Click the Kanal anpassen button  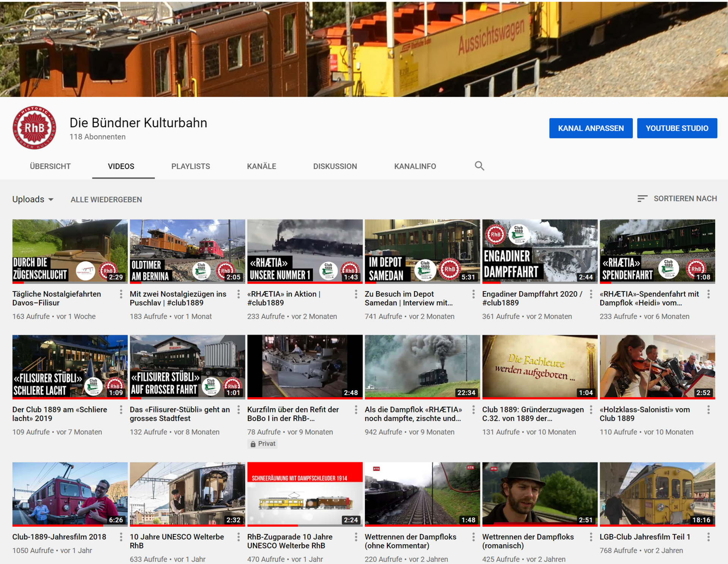click(591, 128)
